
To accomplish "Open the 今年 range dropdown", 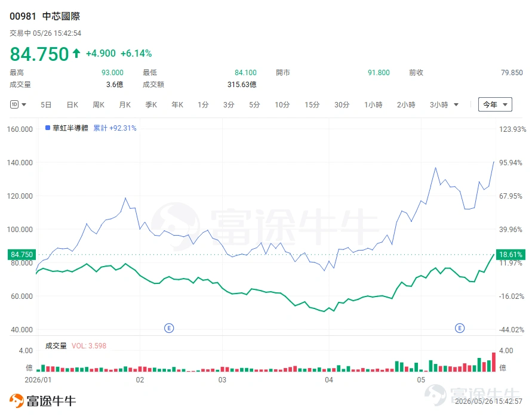I will (x=495, y=104).
